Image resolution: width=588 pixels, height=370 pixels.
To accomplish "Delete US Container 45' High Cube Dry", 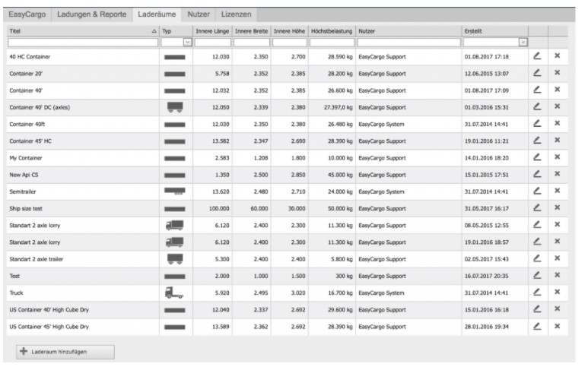I will click(557, 326).
